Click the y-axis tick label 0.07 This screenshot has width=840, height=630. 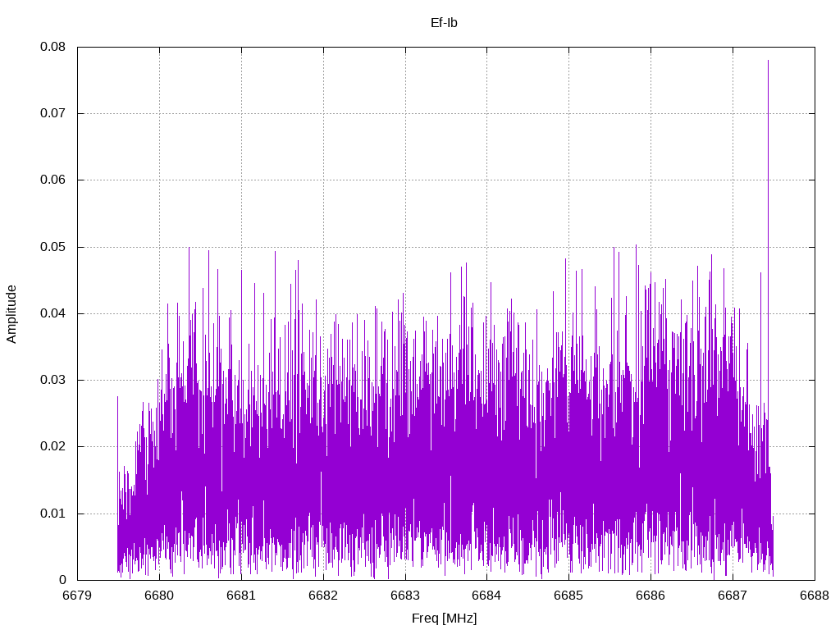click(x=53, y=113)
